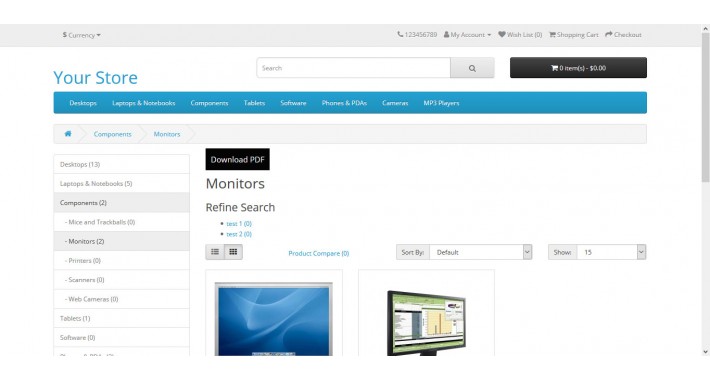
Task: Select Software (0) in sidebar
Action: tap(121, 337)
